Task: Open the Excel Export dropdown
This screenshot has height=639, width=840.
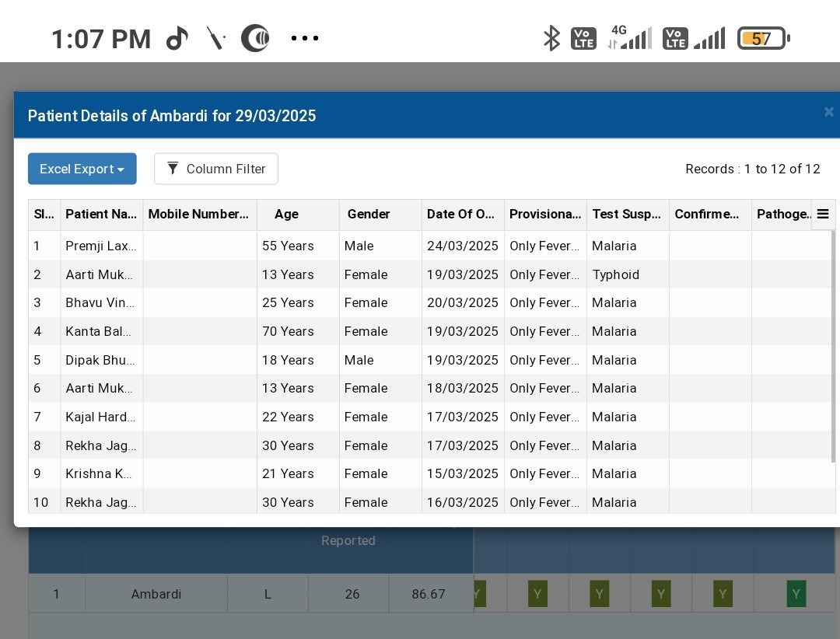Action: tap(82, 169)
